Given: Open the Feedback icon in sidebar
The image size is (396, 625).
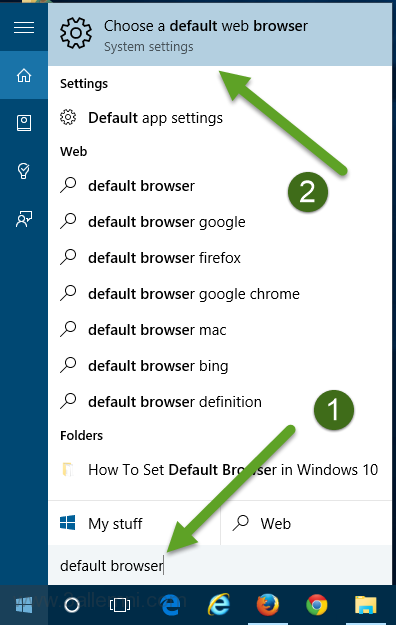Looking at the screenshot, I should [24, 219].
